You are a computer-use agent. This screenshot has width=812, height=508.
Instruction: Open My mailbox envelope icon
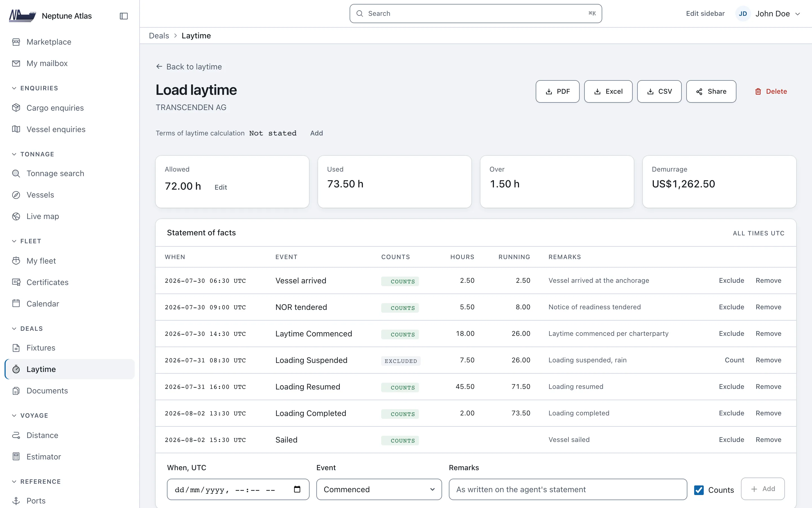(16, 63)
